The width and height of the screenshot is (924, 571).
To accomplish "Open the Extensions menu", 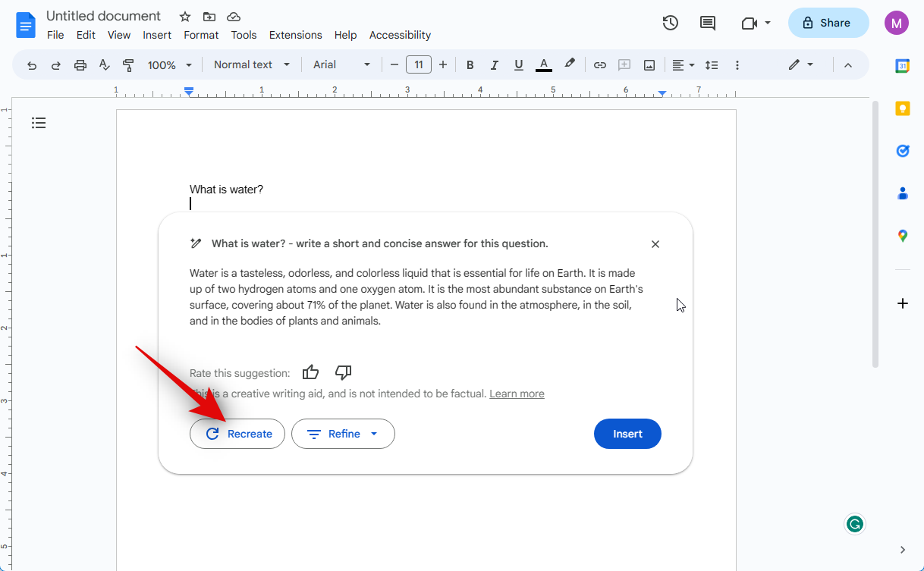I will click(x=295, y=35).
